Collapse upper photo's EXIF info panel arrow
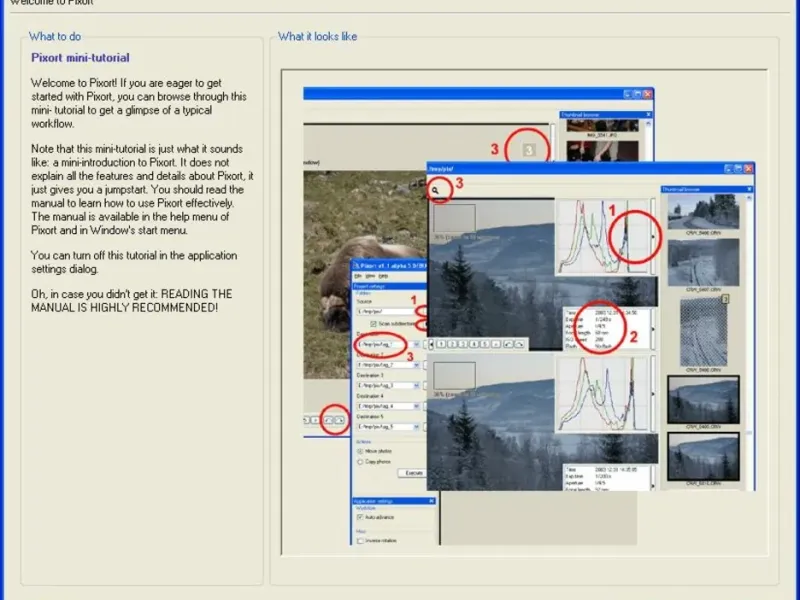Viewport: 800px width, 600px height. [653, 329]
